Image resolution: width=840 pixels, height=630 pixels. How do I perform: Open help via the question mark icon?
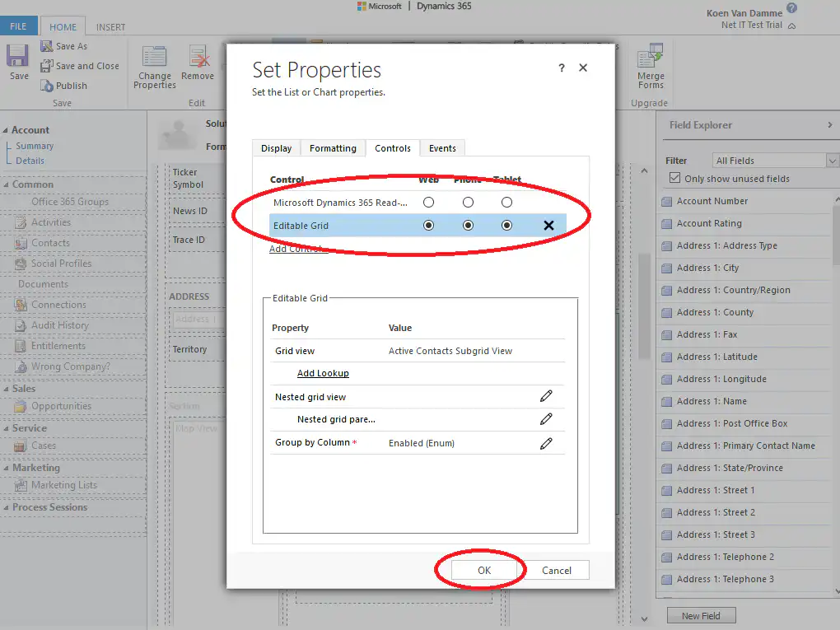coord(562,68)
